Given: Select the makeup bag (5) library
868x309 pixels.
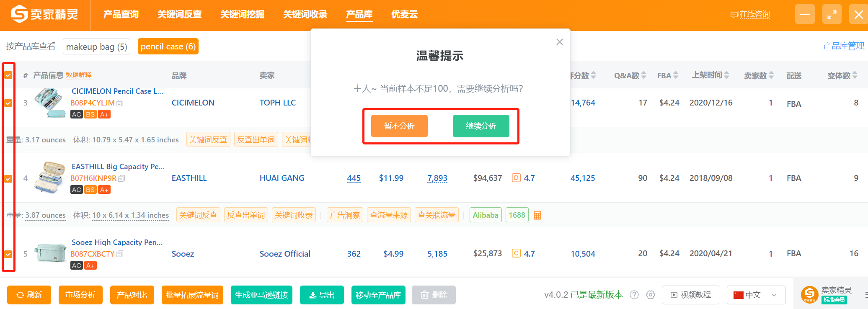Looking at the screenshot, I should [96, 46].
